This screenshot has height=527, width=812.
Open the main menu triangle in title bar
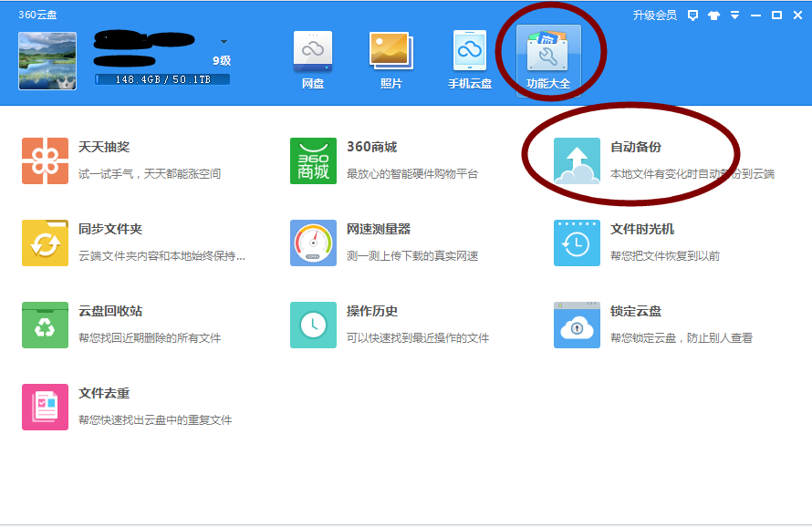tap(734, 15)
